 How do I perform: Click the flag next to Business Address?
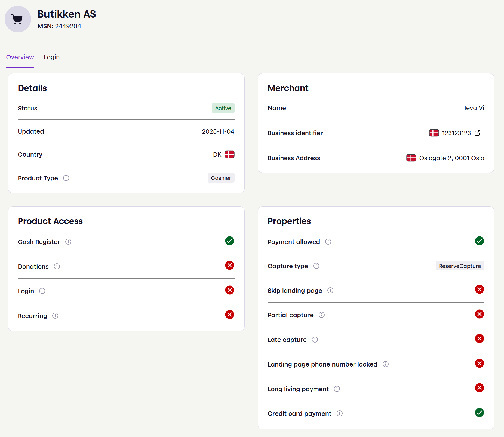[x=411, y=158]
